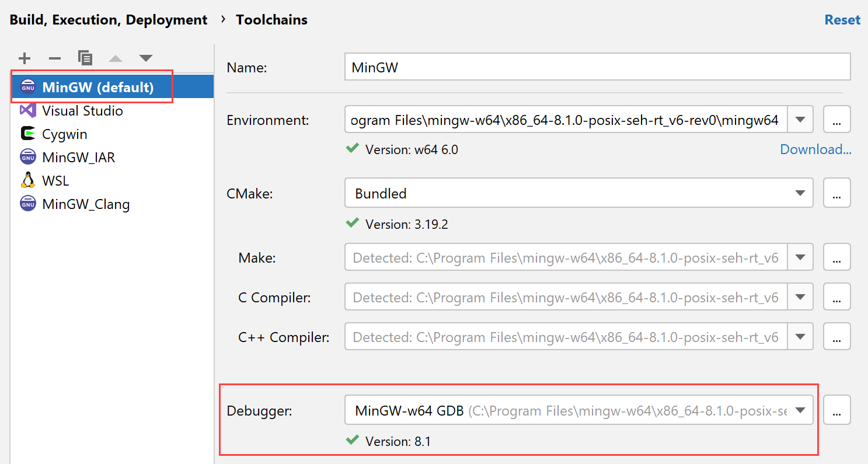
Task: Click the Reset link
Action: click(842, 19)
